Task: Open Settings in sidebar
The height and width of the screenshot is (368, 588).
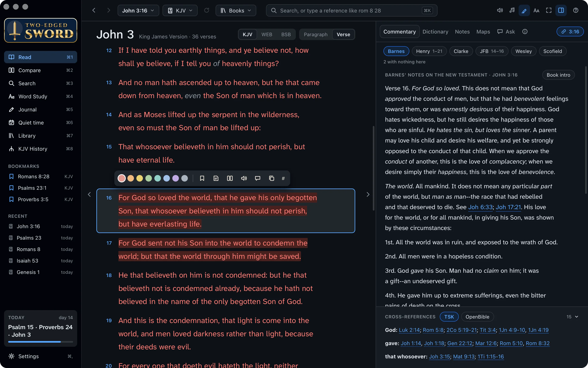Action: pos(41,356)
